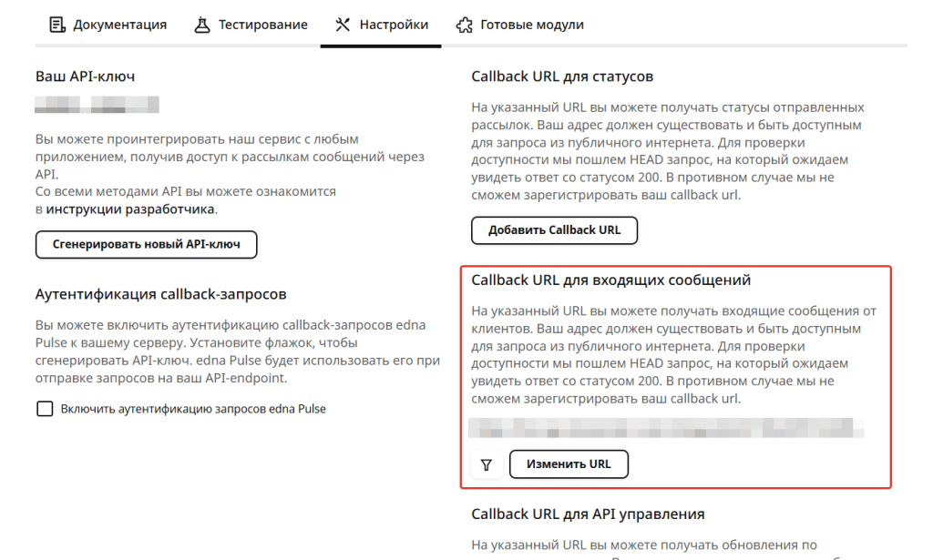Click the document icon beside Документация

[x=56, y=25]
